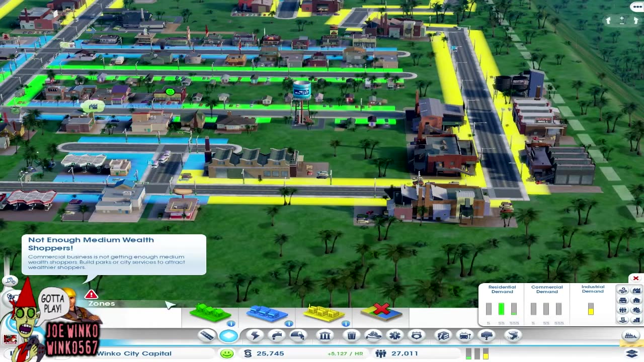This screenshot has height=362, width=644.
Task: Show the commercial shop data map
Action: coord(623,301)
